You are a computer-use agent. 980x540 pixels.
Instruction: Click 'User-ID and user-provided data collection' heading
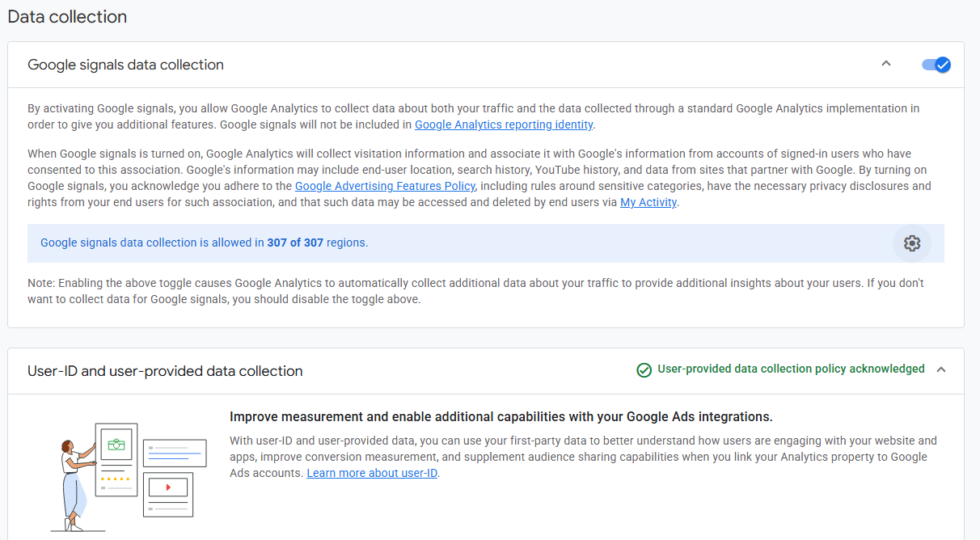[x=165, y=371]
